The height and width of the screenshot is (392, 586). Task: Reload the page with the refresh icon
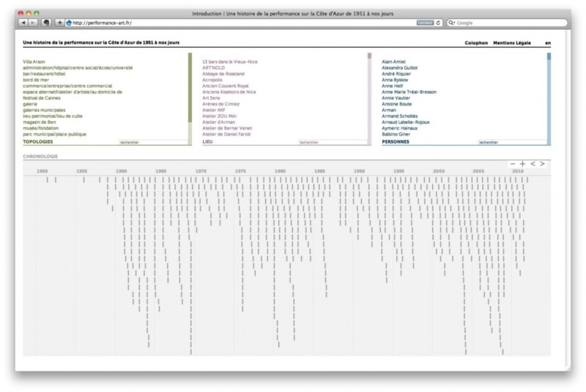point(438,23)
